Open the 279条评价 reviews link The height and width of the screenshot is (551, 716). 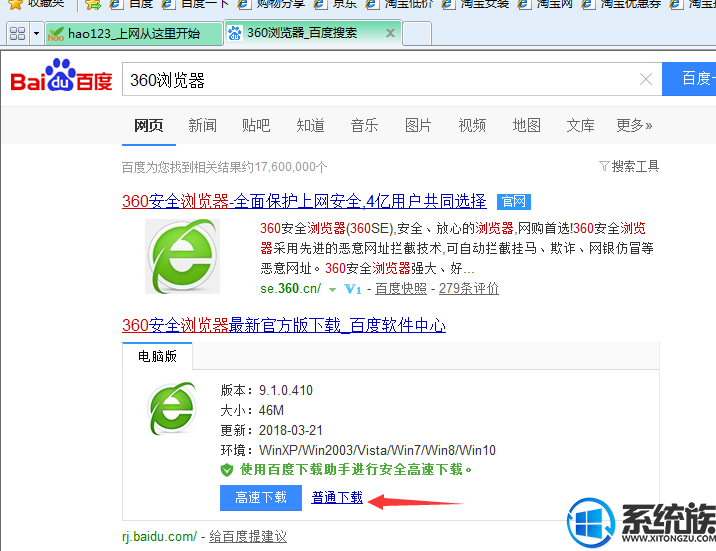469,289
